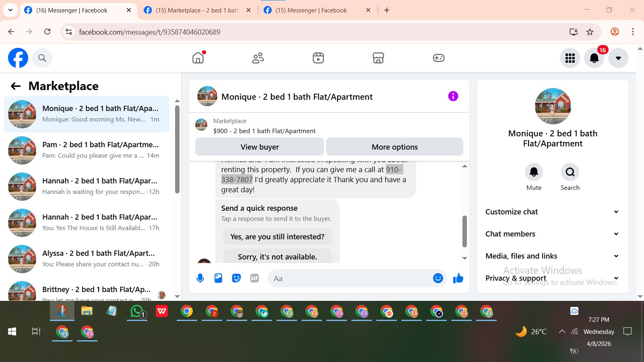Open the Windows Start menu
The image size is (644, 362).
12,331
